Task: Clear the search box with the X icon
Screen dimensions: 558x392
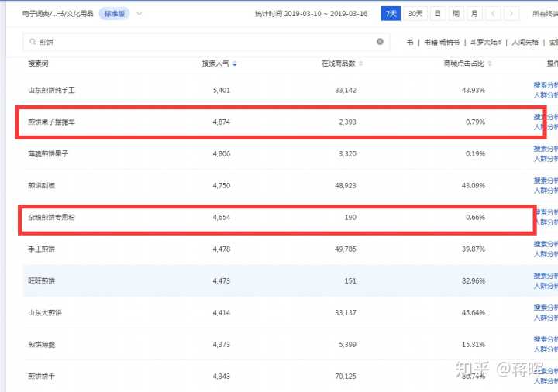Action: tap(380, 42)
